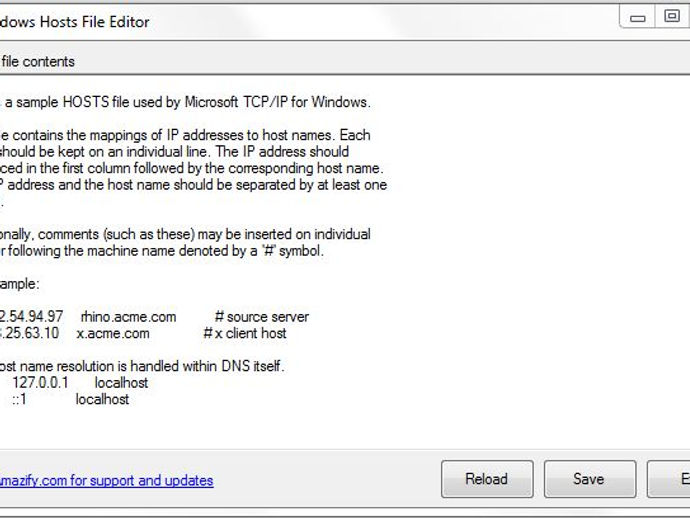Place cursor on the 127.0.0.1 localhost line
This screenshot has height=518, width=690.
coord(80,382)
